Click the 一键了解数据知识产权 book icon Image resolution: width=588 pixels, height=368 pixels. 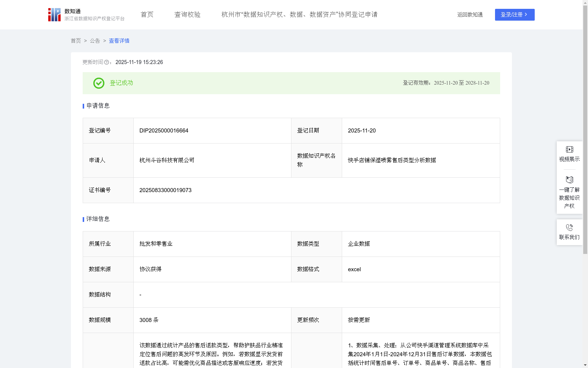[569, 180]
